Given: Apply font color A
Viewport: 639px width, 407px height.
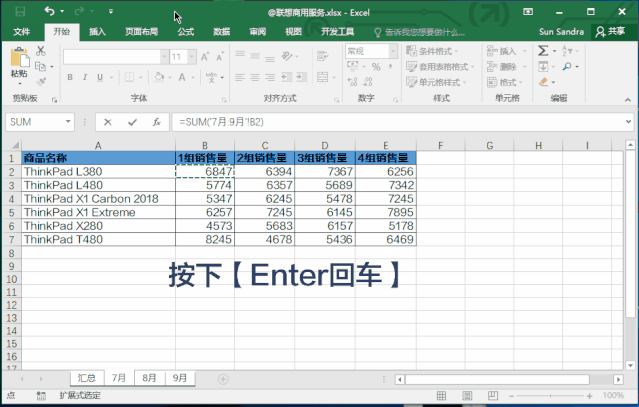Looking at the screenshot, I should coord(182,77).
